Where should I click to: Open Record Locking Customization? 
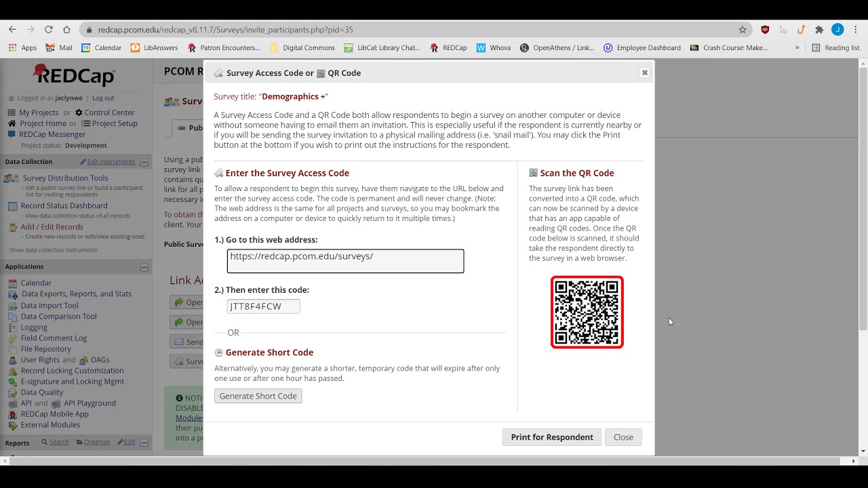72,371
